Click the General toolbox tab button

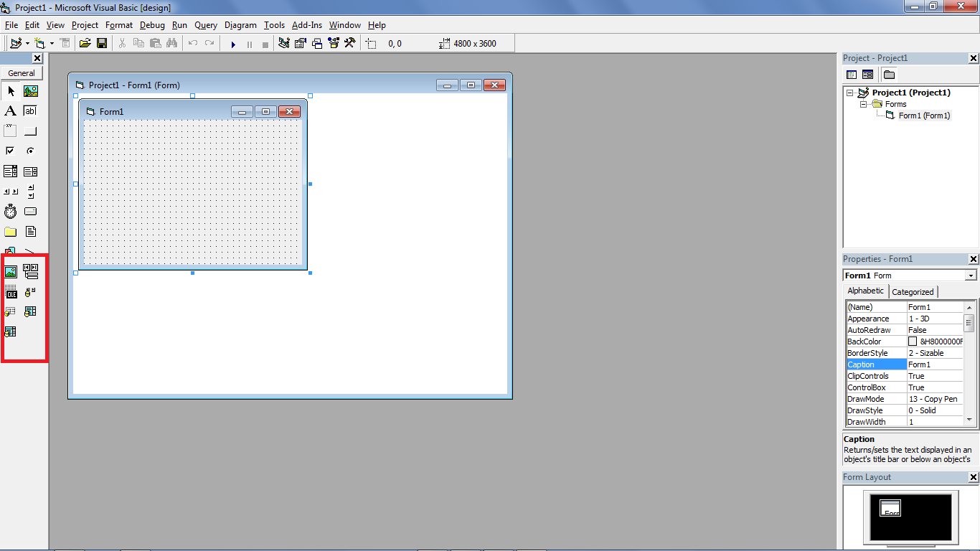coord(22,73)
